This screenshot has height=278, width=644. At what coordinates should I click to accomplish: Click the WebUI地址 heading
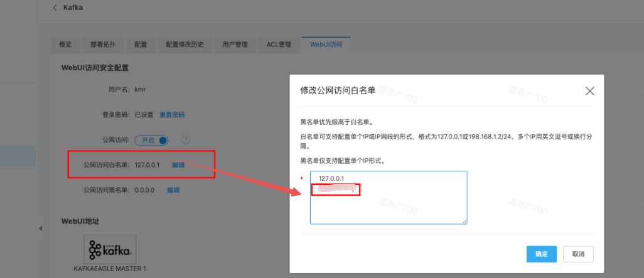point(80,222)
